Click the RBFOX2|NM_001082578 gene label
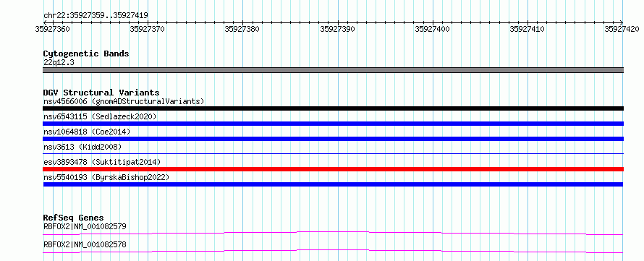The image size is (644, 261). tap(85, 245)
